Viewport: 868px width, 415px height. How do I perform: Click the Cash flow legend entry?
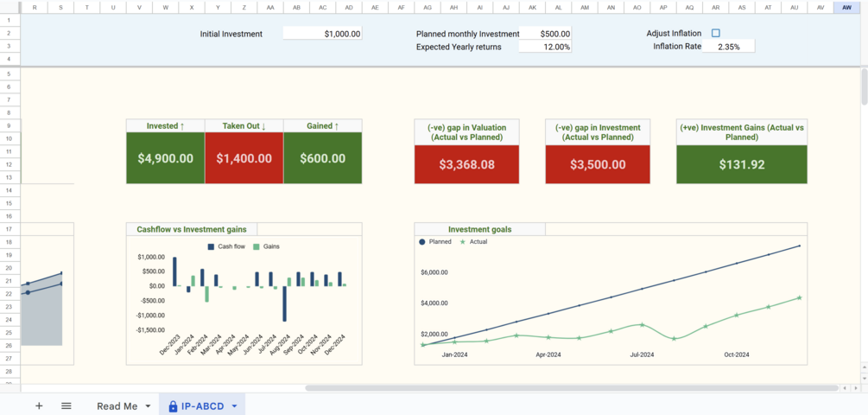[x=227, y=246]
